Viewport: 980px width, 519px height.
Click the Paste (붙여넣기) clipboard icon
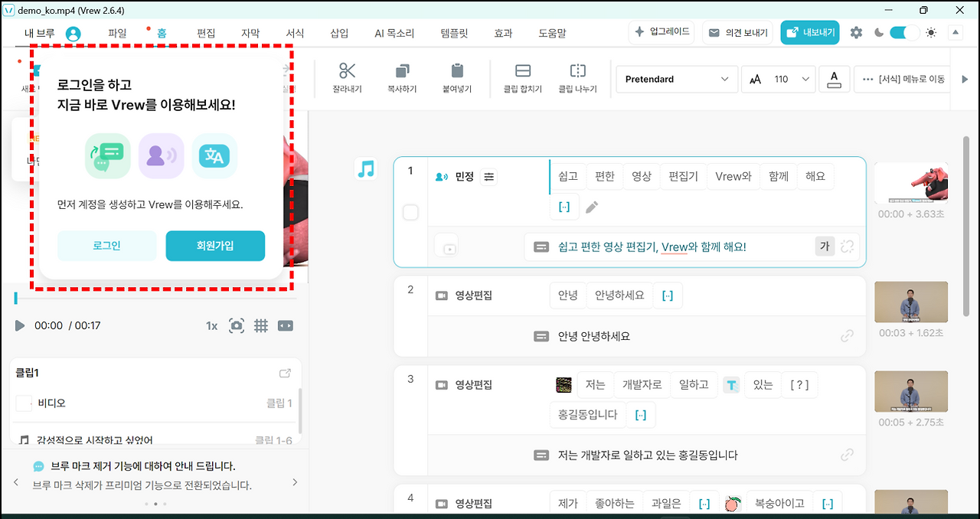[x=457, y=70]
